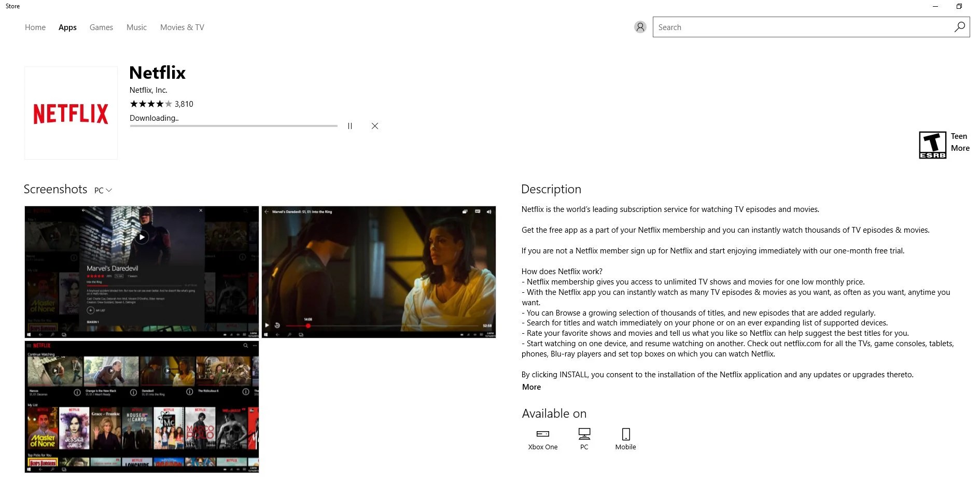
Task: Switch to the Games tab
Action: (x=101, y=27)
